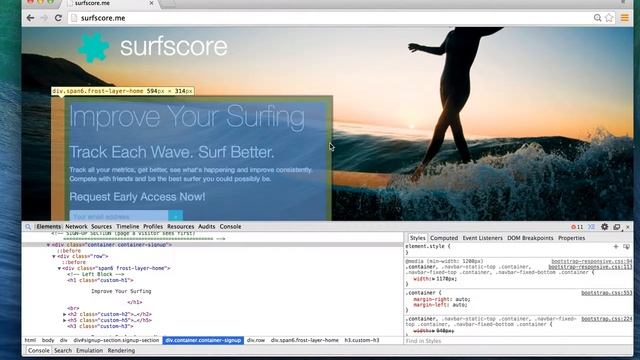The height and width of the screenshot is (360, 640).
Task: Click the teal surfscore logo icon
Action: point(93,47)
